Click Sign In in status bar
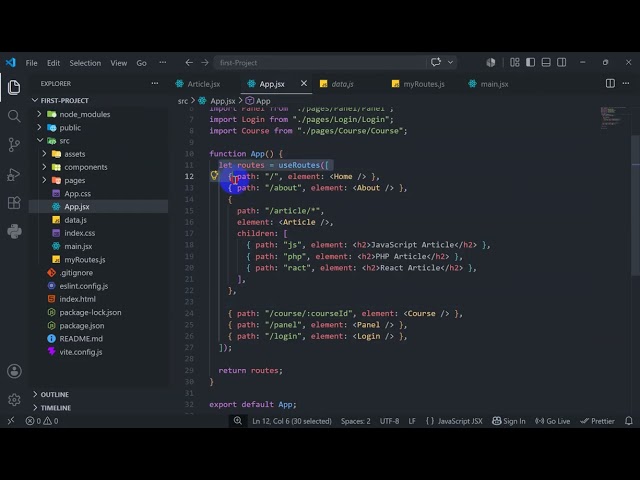Screen dimensions: 640x480 click(x=509, y=421)
